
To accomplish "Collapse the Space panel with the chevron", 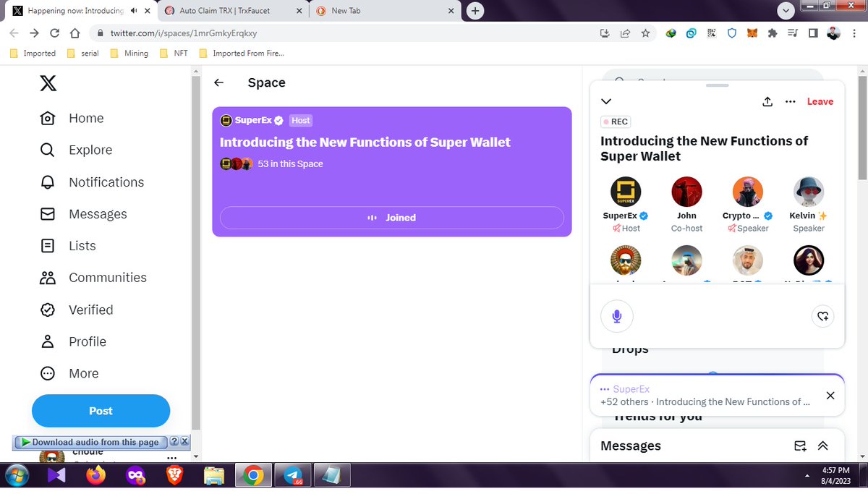I will tap(606, 101).
